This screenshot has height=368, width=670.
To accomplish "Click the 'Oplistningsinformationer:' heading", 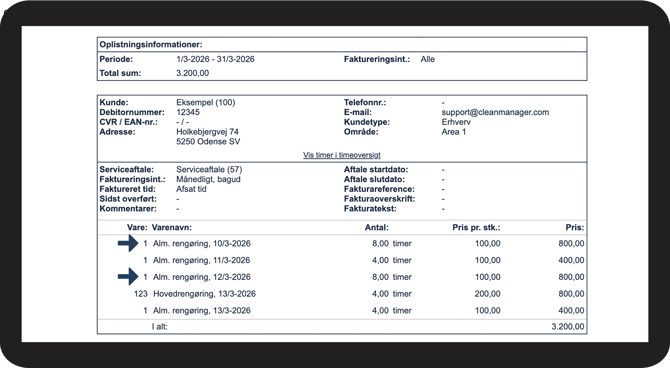I will tap(151, 44).
